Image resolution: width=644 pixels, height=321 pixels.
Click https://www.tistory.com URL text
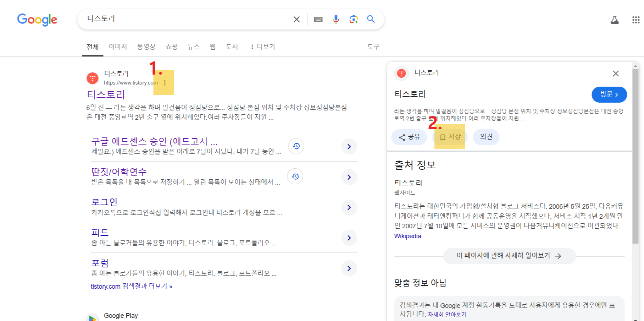tap(131, 83)
